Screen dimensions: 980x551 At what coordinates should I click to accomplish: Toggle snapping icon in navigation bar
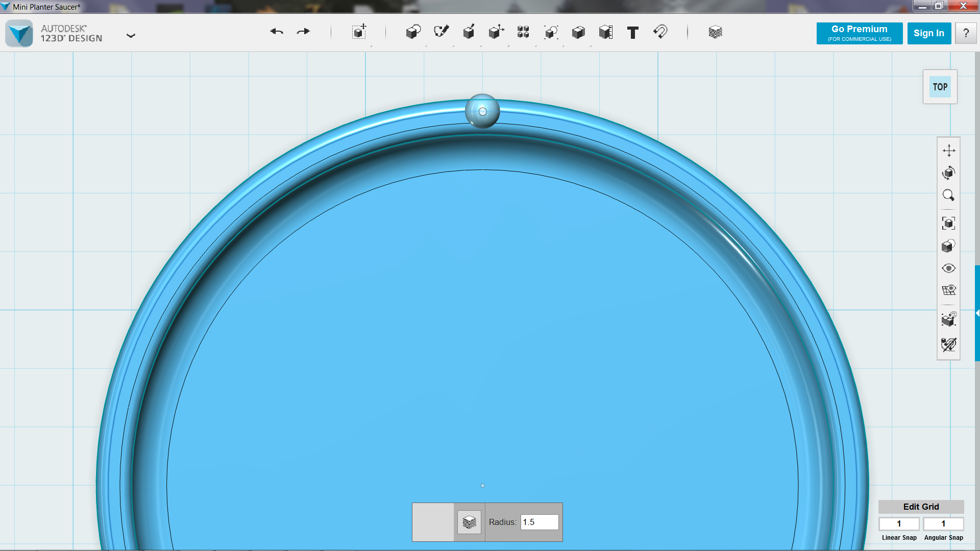tap(948, 319)
